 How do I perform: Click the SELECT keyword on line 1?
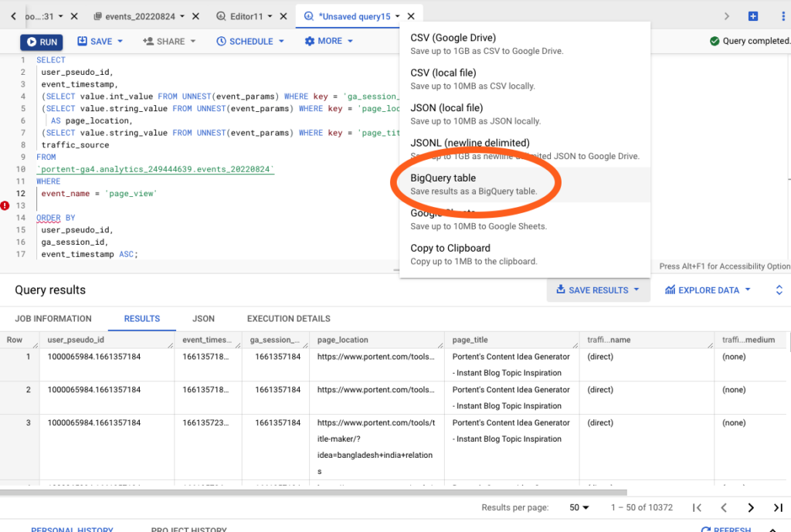click(x=51, y=59)
